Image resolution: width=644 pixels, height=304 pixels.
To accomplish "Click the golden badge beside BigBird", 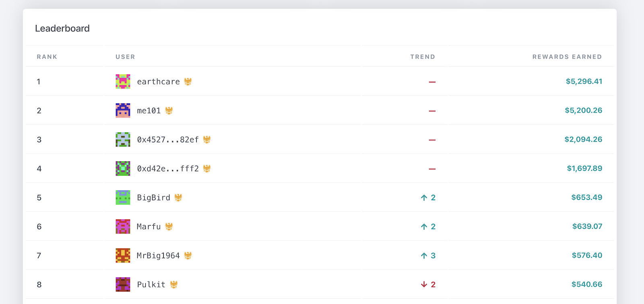I will coord(178,197).
